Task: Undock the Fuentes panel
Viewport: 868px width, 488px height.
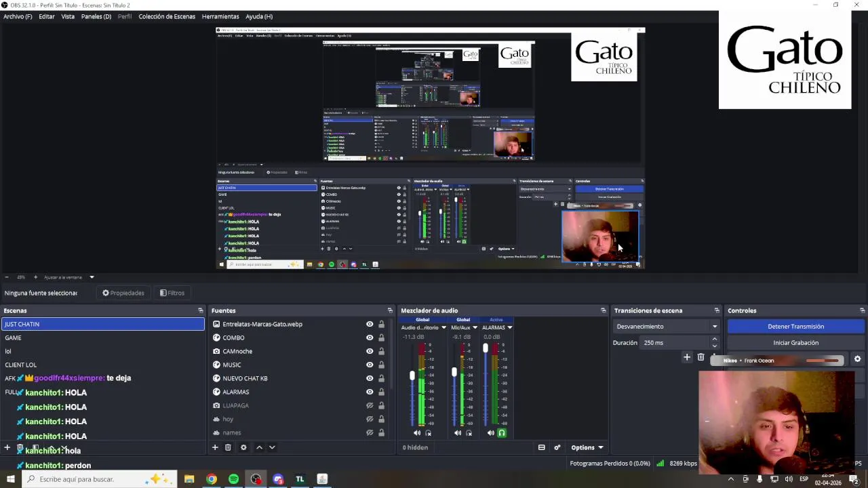Action: [x=390, y=310]
